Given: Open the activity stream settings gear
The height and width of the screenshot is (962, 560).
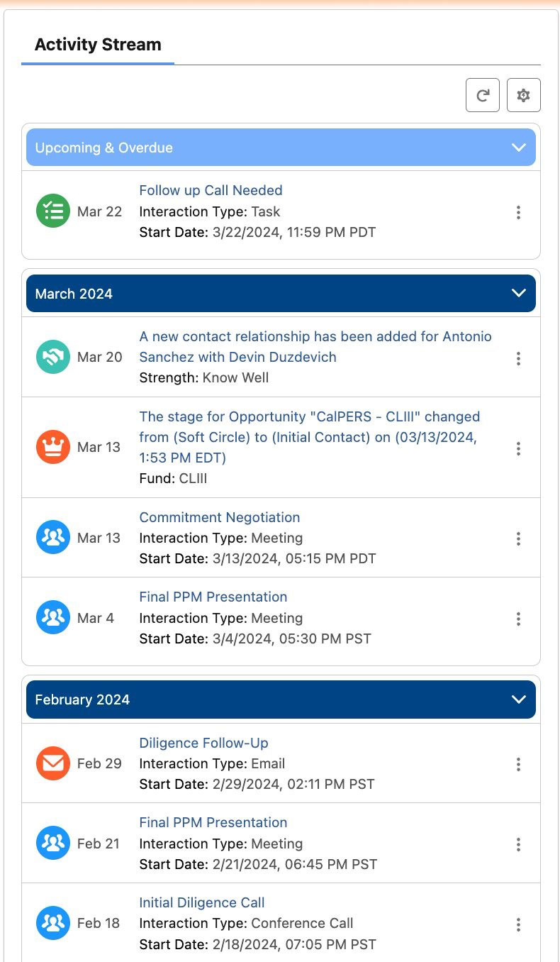Looking at the screenshot, I should point(524,95).
